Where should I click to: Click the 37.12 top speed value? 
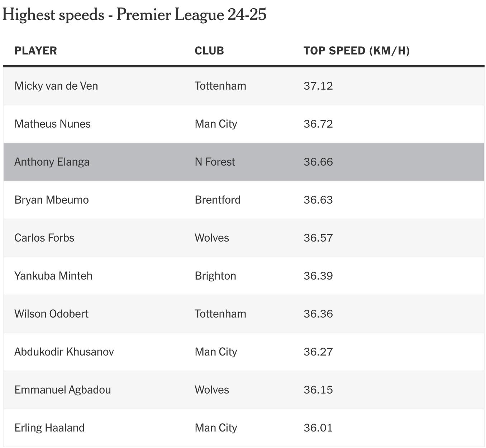click(318, 86)
